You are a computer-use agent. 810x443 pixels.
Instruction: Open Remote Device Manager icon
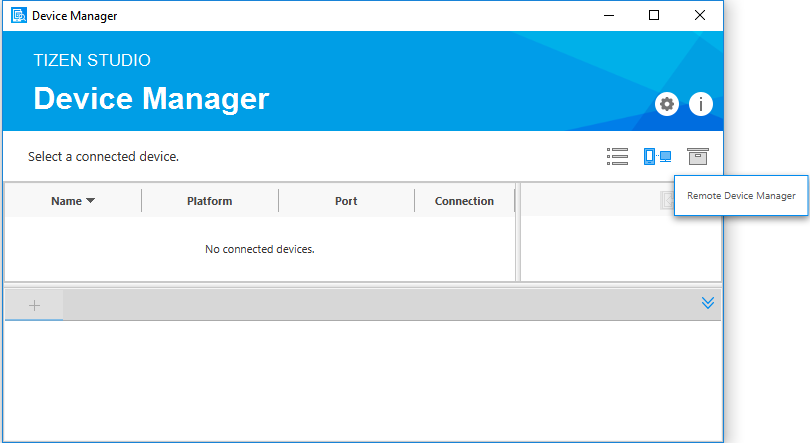point(657,157)
